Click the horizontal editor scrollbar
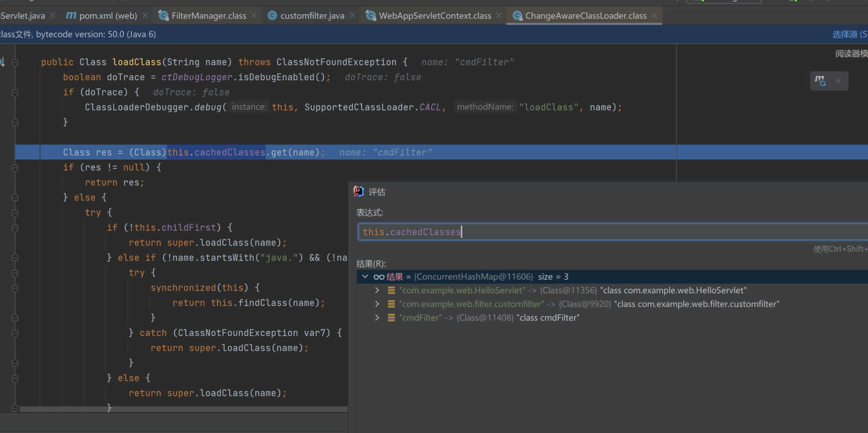Screen dimensions: 868x433 (182, 409)
